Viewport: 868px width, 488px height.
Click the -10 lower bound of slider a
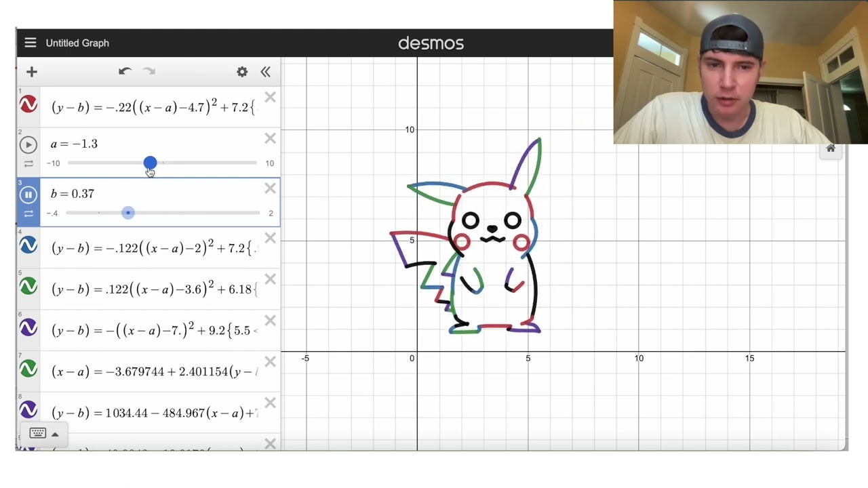54,163
